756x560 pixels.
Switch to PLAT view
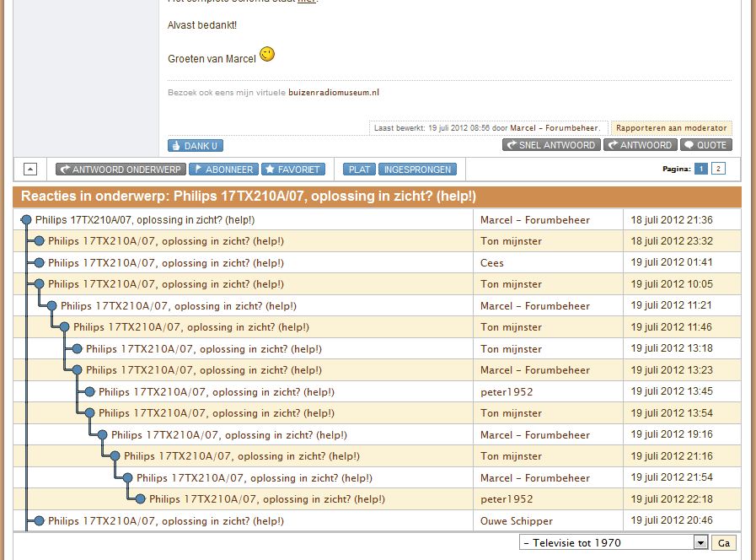click(359, 170)
